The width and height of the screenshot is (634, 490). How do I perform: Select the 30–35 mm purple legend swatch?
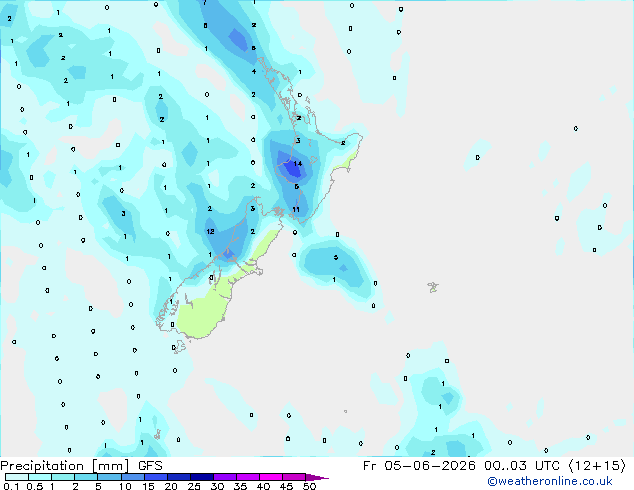coord(225,477)
